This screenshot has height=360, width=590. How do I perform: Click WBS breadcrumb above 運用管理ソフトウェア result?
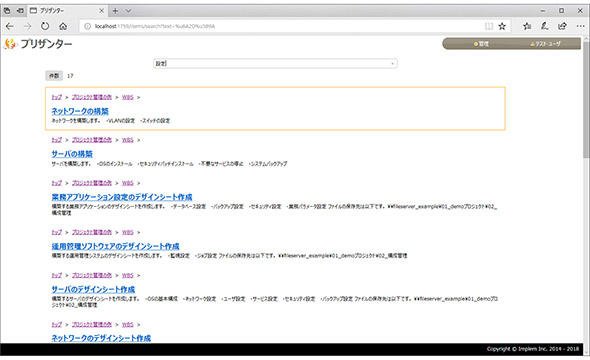coord(128,232)
